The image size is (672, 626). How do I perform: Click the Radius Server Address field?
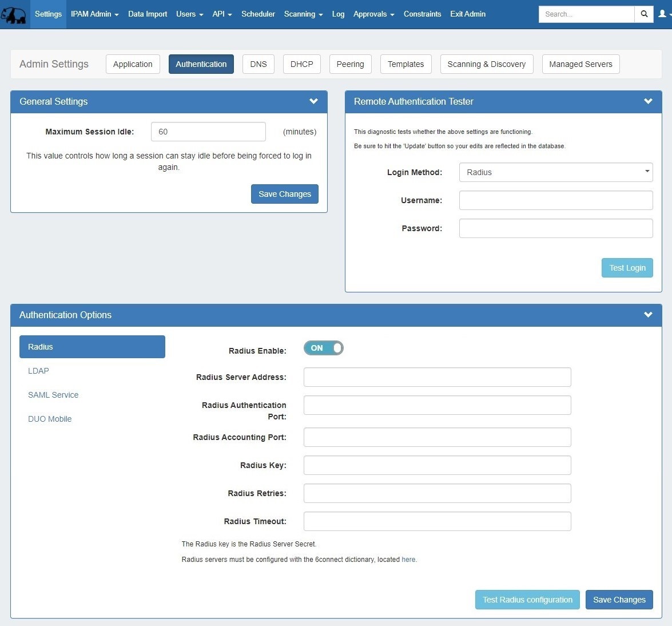(x=437, y=377)
